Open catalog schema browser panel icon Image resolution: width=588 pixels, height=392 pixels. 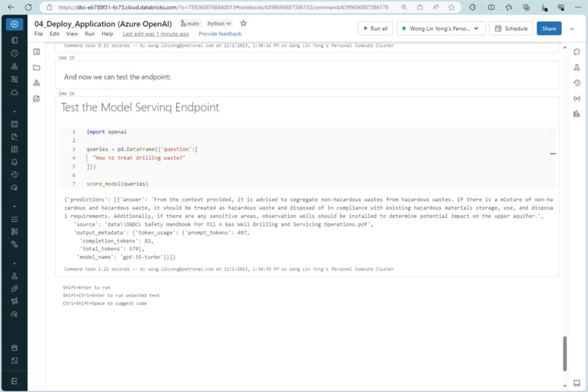tap(36, 83)
